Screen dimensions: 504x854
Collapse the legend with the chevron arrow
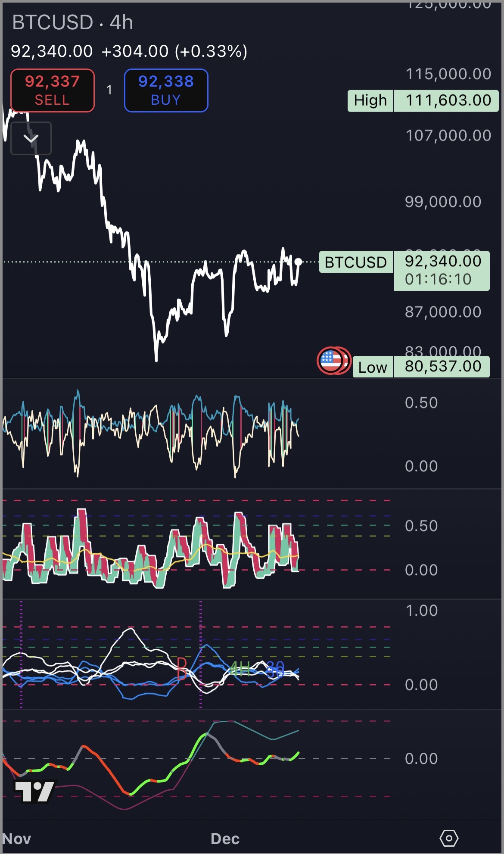31,138
